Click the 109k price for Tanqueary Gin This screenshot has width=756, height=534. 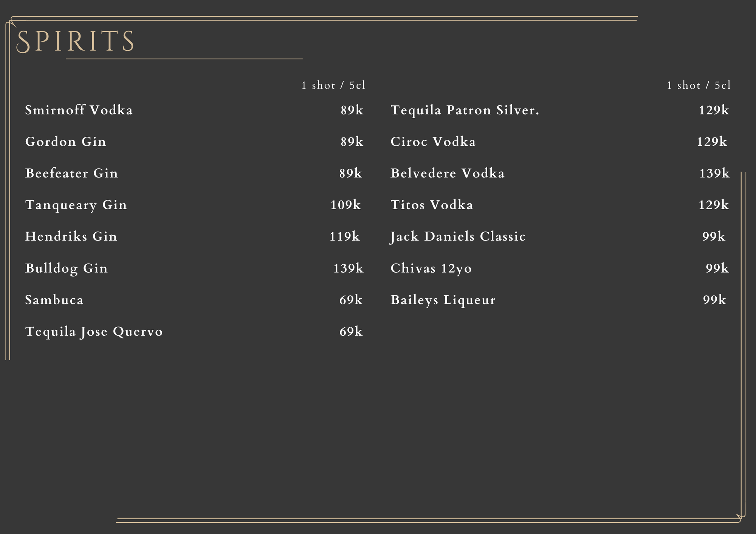[x=345, y=205]
